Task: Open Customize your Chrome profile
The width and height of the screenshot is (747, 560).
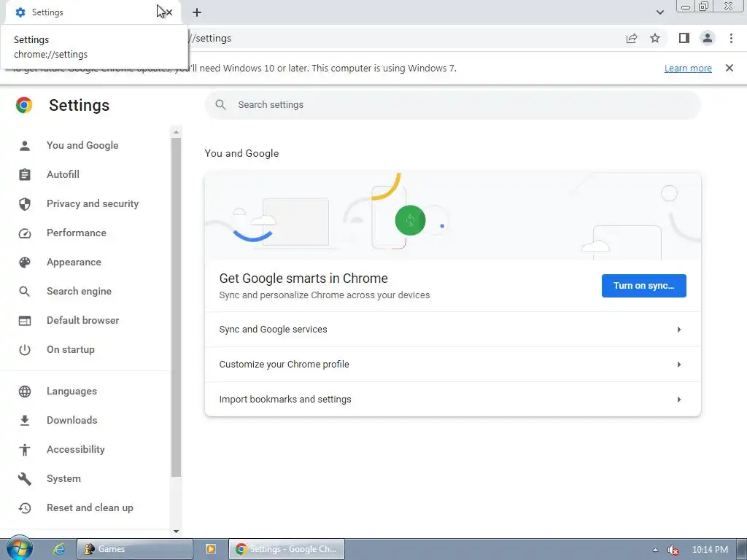Action: pyautogui.click(x=452, y=365)
